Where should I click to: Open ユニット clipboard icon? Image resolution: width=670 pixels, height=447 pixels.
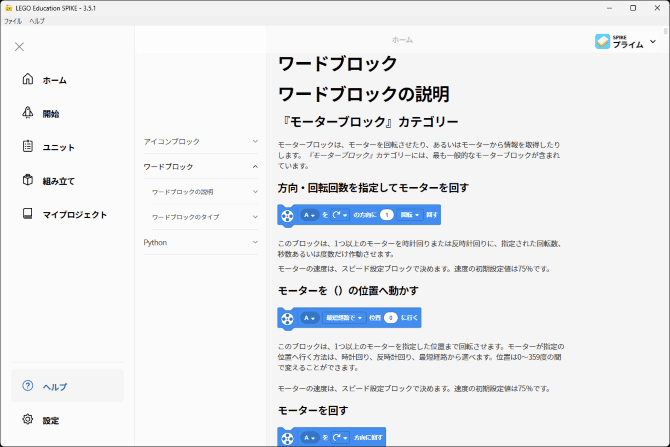click(x=28, y=147)
